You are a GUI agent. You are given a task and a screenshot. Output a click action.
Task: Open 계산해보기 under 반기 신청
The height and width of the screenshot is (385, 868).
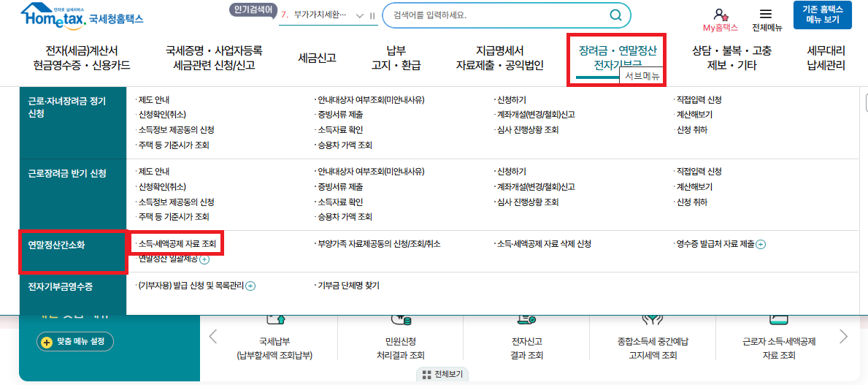(x=693, y=187)
